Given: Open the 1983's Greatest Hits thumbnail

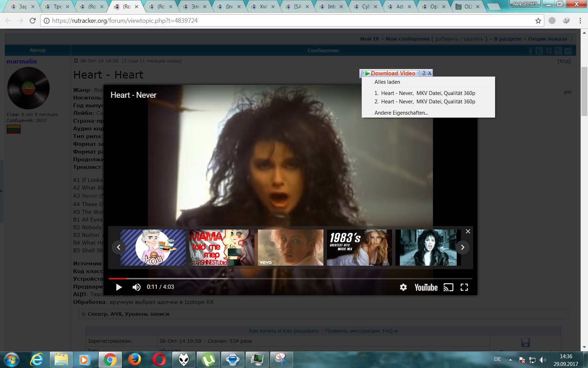Looking at the screenshot, I should click(359, 247).
